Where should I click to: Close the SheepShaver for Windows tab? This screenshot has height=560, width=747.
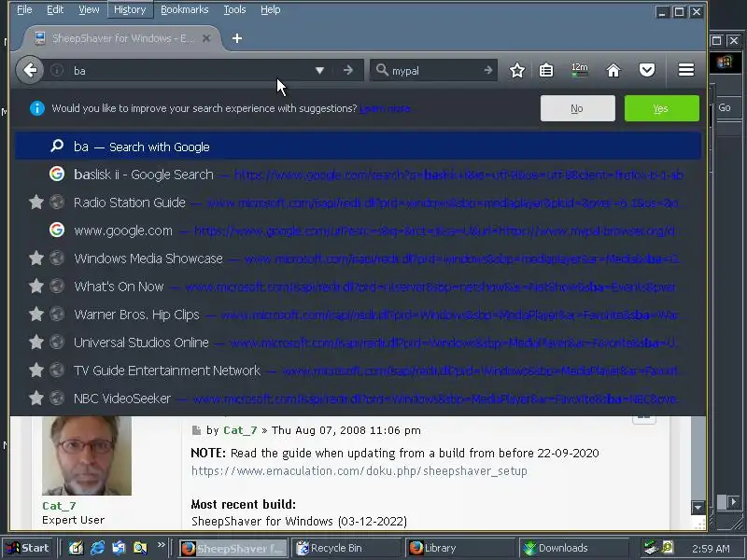pyautogui.click(x=206, y=38)
